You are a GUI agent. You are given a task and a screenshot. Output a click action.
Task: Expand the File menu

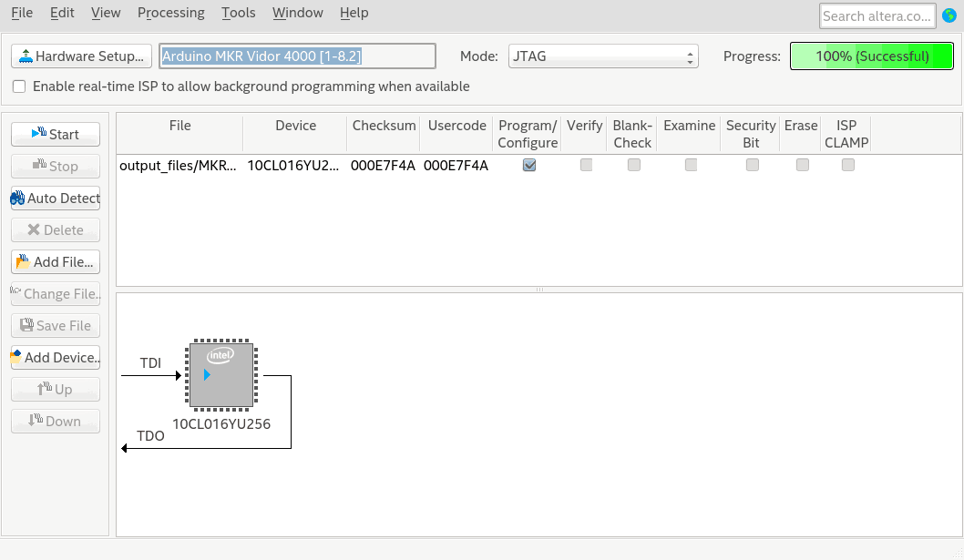click(22, 13)
